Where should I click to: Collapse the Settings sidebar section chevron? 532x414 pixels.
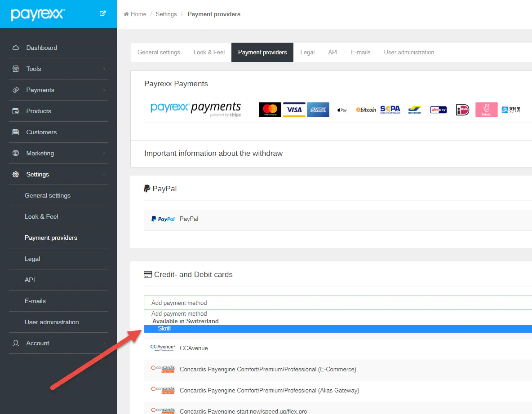point(103,174)
